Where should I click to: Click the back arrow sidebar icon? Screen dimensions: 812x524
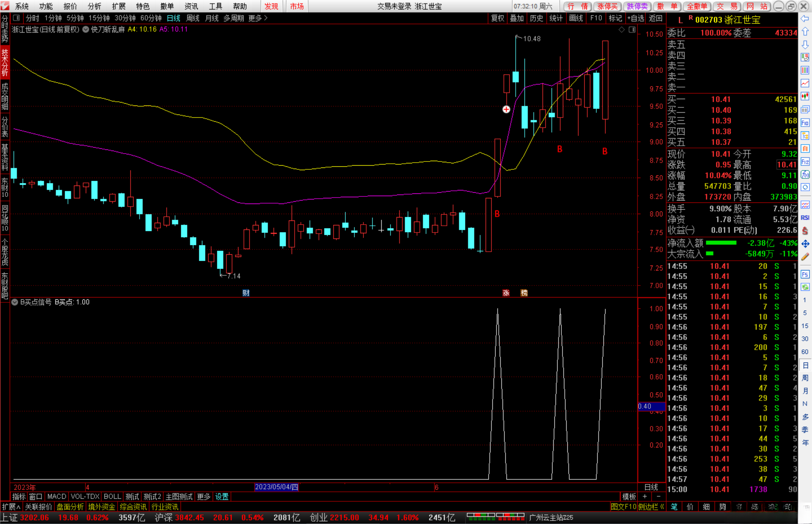[805, 18]
